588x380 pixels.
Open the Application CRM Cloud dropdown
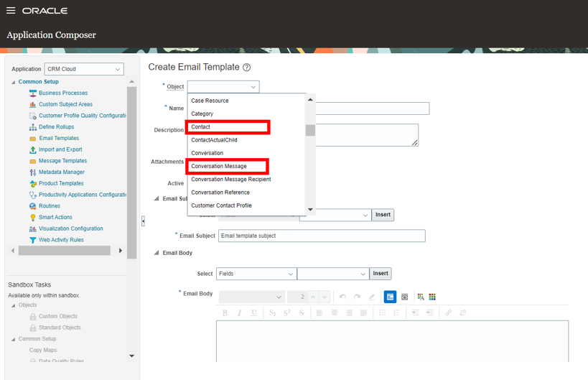point(84,69)
